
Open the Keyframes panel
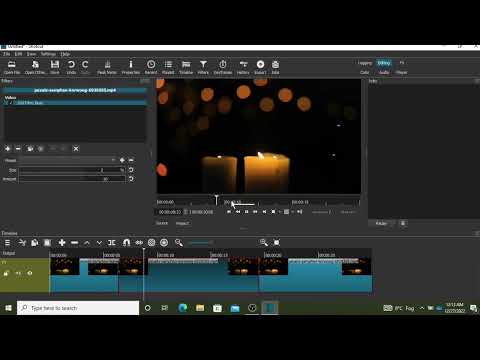223,67
